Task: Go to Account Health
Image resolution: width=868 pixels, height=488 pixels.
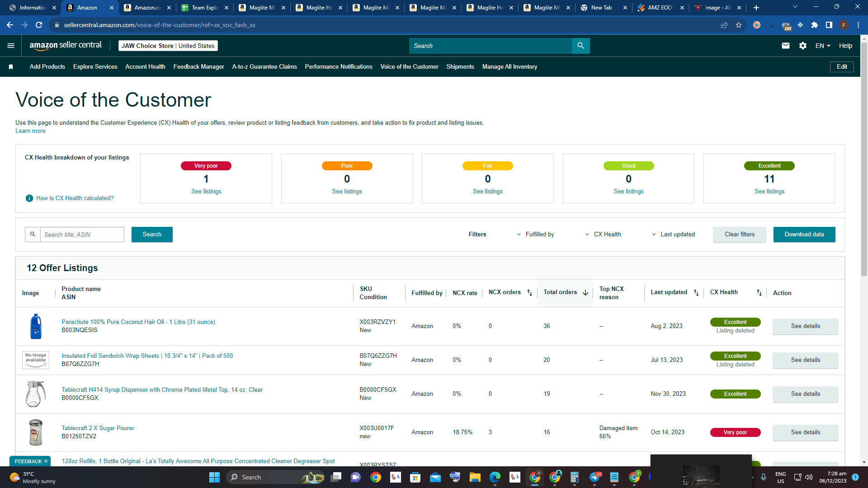Action: (x=145, y=67)
